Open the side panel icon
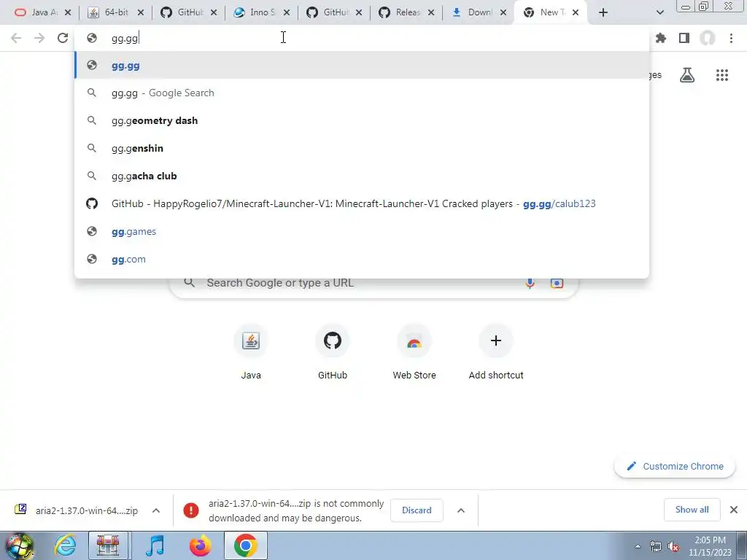The width and height of the screenshot is (747, 560). point(684,38)
